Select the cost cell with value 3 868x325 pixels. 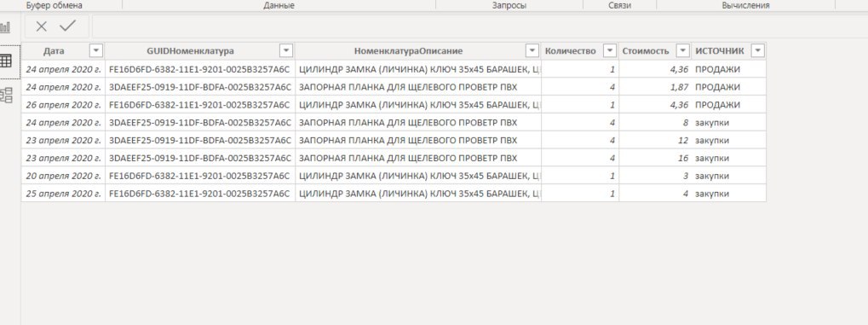pyautogui.click(x=655, y=176)
